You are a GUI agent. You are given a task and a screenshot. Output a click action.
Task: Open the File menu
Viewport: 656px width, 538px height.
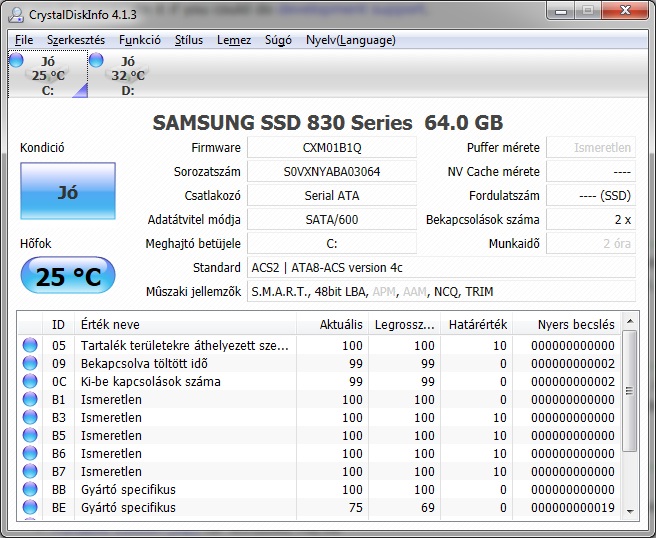click(x=24, y=40)
